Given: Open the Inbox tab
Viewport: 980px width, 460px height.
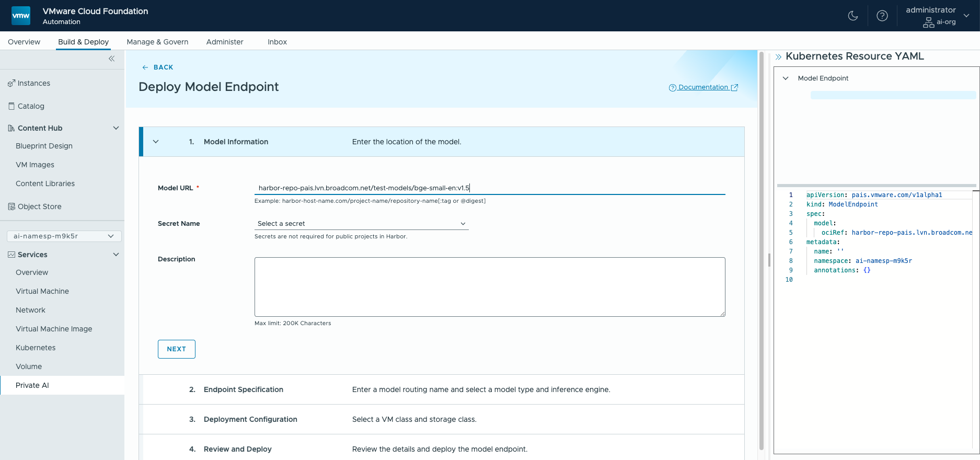Looking at the screenshot, I should click(x=277, y=42).
